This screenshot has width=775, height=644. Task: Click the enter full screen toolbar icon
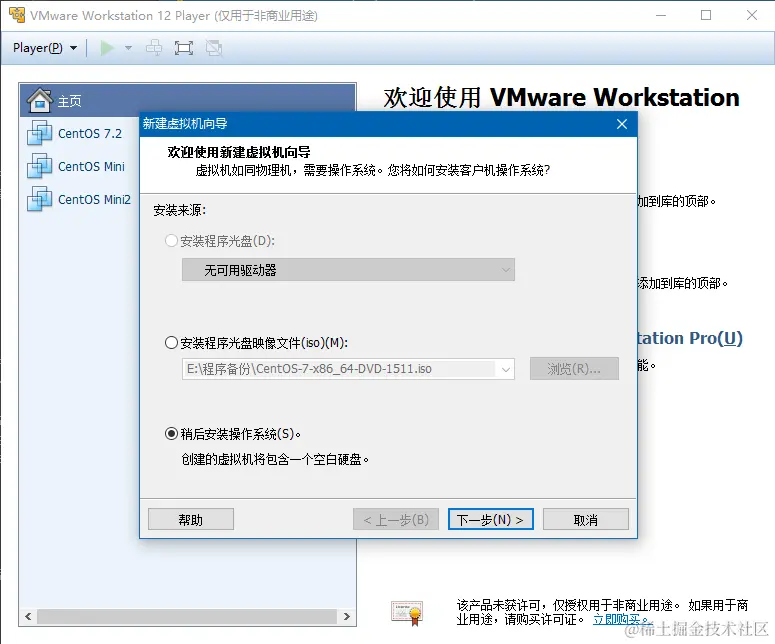183,48
